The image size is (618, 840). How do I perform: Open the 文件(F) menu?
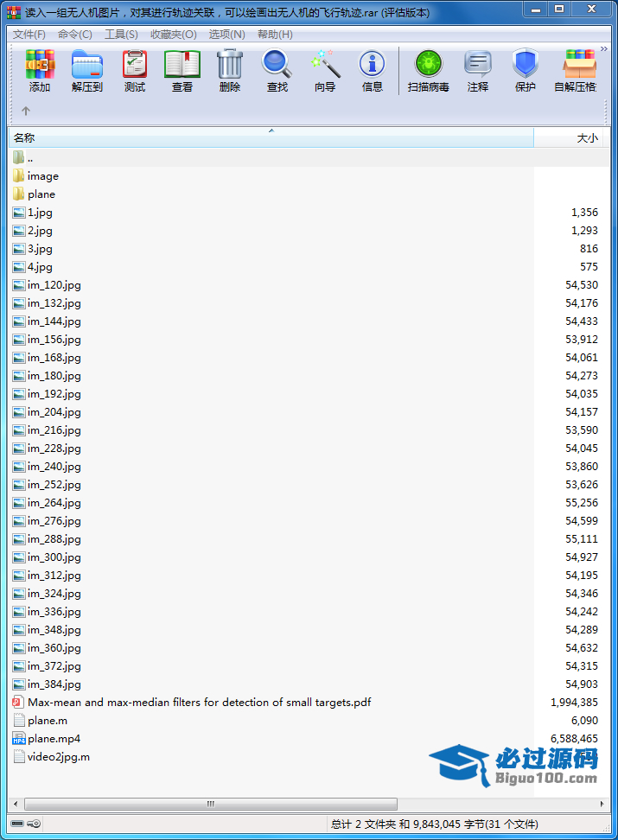[29, 35]
